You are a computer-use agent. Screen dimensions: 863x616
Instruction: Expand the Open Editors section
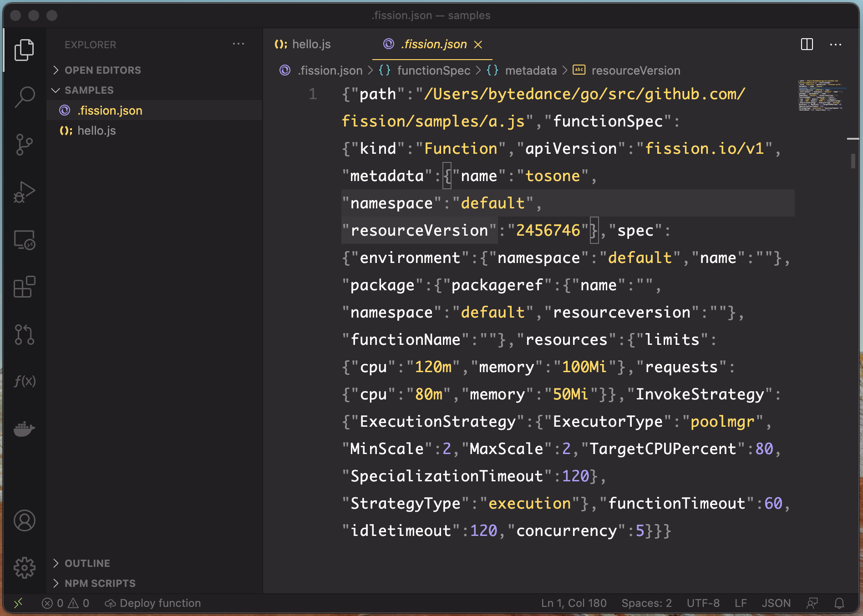[102, 70]
